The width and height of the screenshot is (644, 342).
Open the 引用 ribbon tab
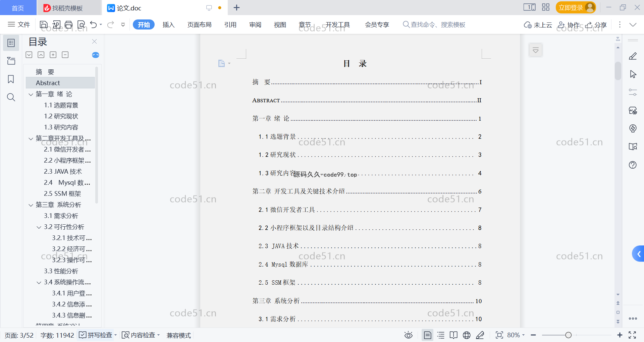pos(230,24)
